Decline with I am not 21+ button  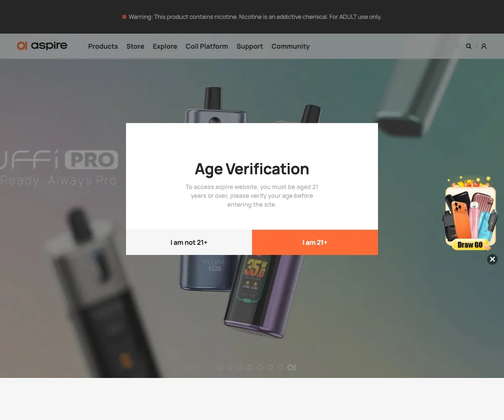click(189, 242)
